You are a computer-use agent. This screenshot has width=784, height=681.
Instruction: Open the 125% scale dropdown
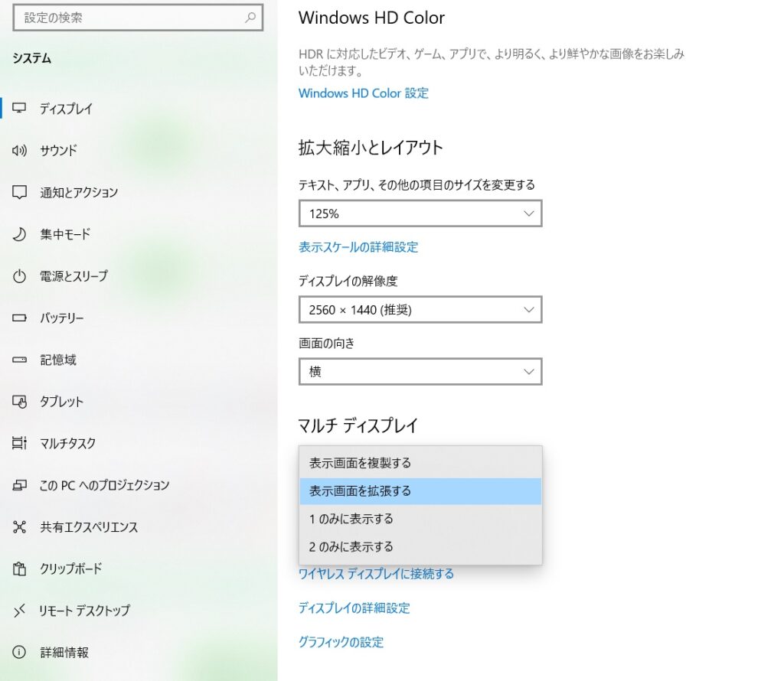420,213
